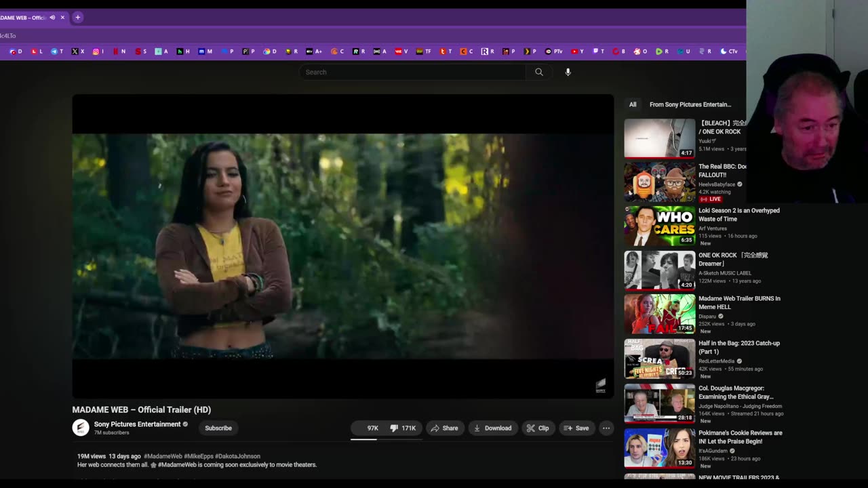The image size is (868, 488).
Task: Click the '7M subscribers' count text
Action: (111, 432)
